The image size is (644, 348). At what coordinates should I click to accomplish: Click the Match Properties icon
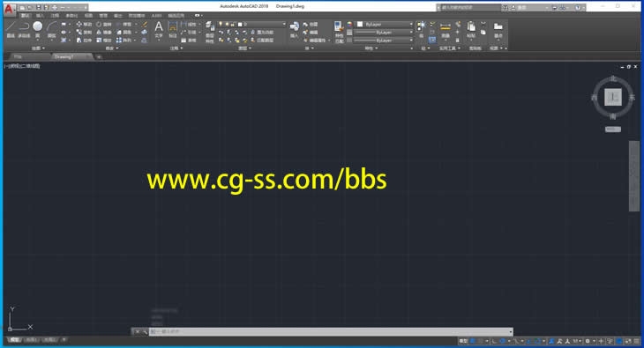click(339, 32)
